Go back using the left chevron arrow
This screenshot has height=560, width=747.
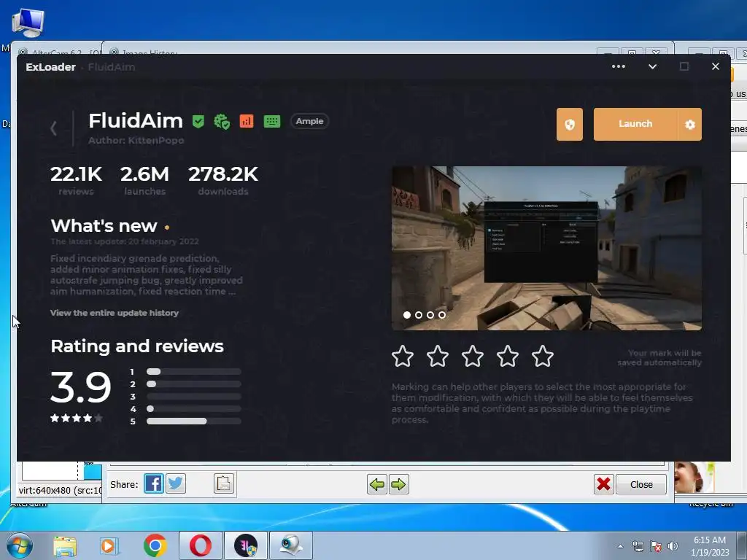click(53, 128)
